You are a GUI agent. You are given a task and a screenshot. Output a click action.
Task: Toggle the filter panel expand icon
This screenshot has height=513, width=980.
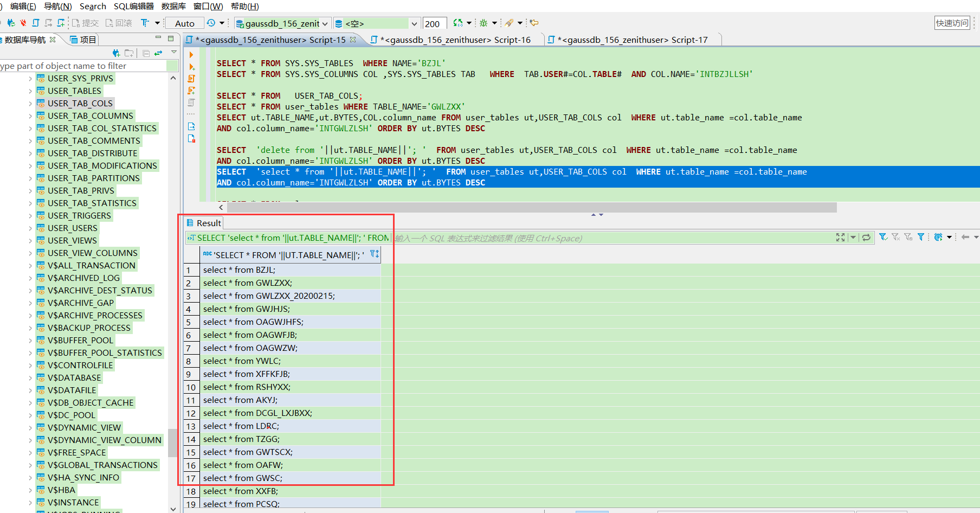[840, 238]
